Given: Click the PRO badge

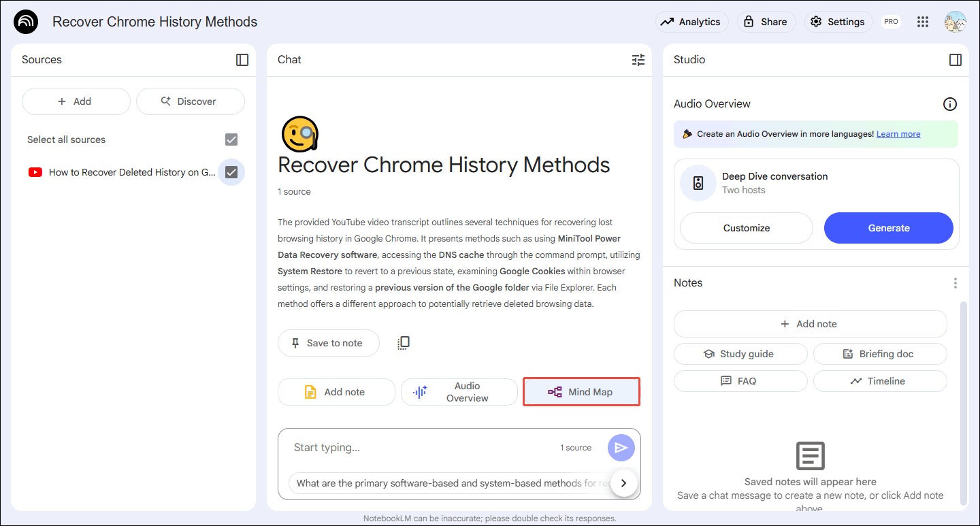Looking at the screenshot, I should (891, 22).
